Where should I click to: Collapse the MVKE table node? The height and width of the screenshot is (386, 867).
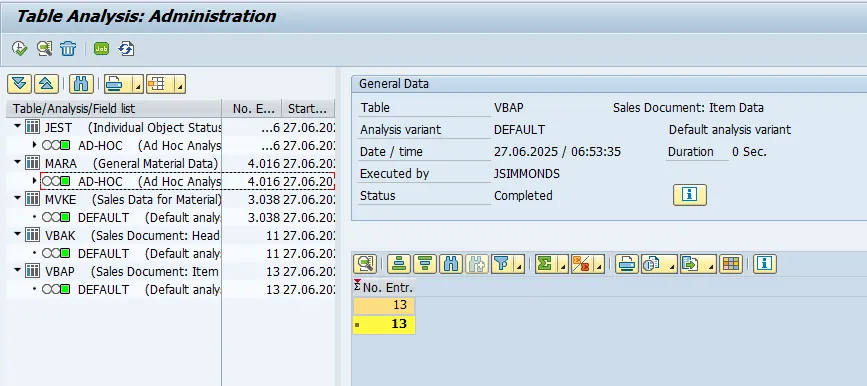pyautogui.click(x=17, y=199)
